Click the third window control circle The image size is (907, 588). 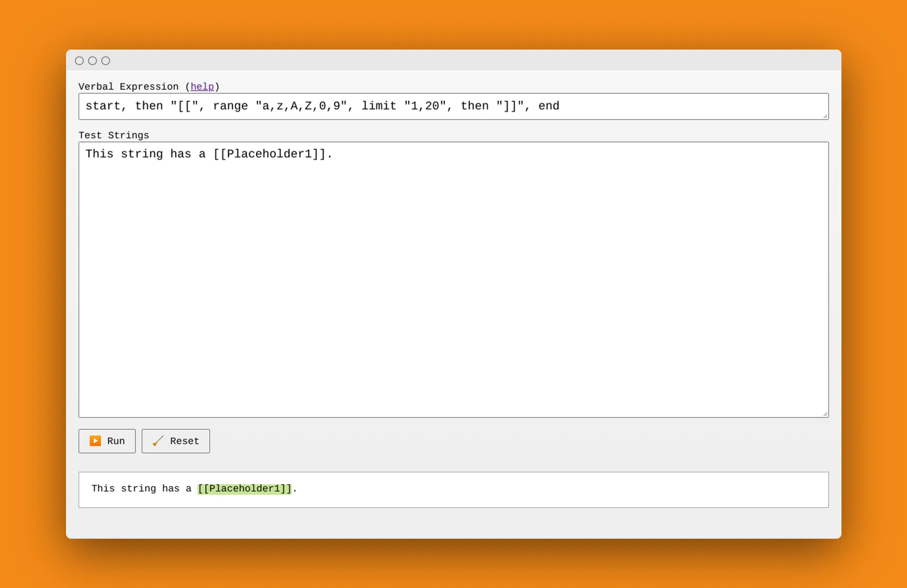pos(106,60)
